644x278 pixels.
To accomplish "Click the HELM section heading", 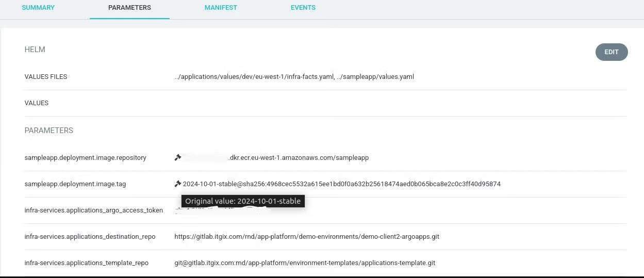I will pyautogui.click(x=35, y=50).
